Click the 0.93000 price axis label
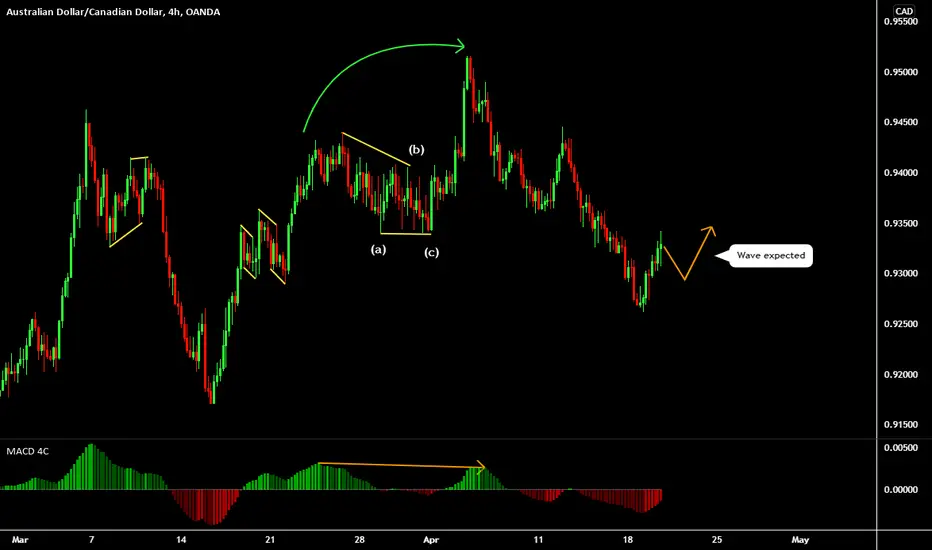The image size is (932, 550). (900, 274)
